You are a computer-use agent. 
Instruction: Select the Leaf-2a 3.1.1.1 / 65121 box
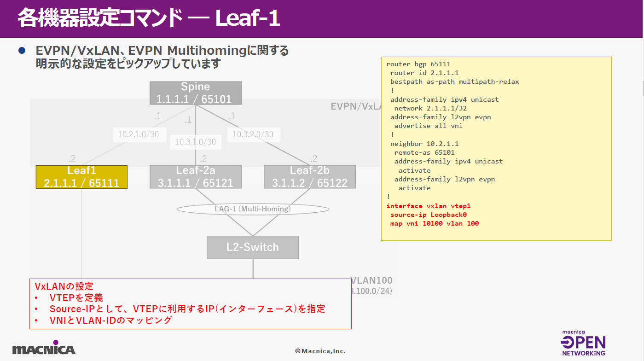click(195, 177)
